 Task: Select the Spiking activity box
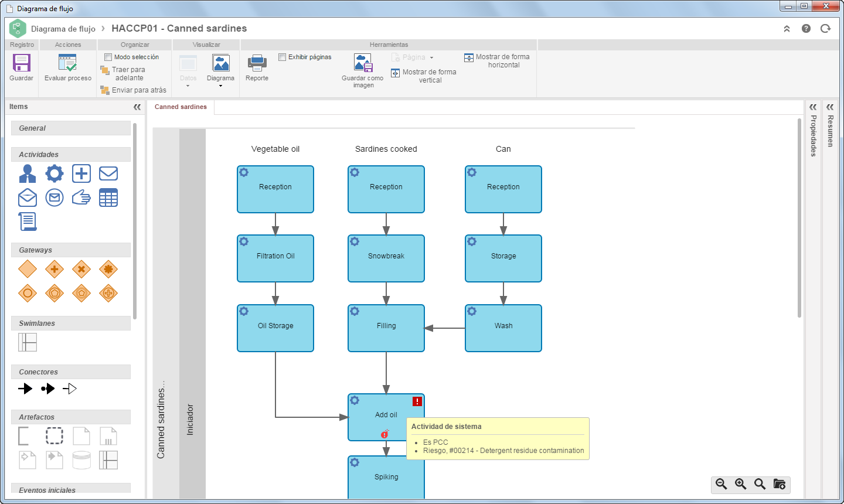[386, 477]
